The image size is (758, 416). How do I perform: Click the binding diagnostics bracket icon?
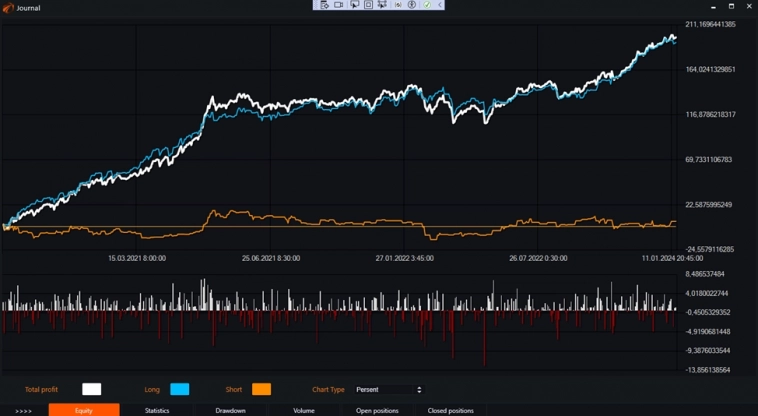397,5
